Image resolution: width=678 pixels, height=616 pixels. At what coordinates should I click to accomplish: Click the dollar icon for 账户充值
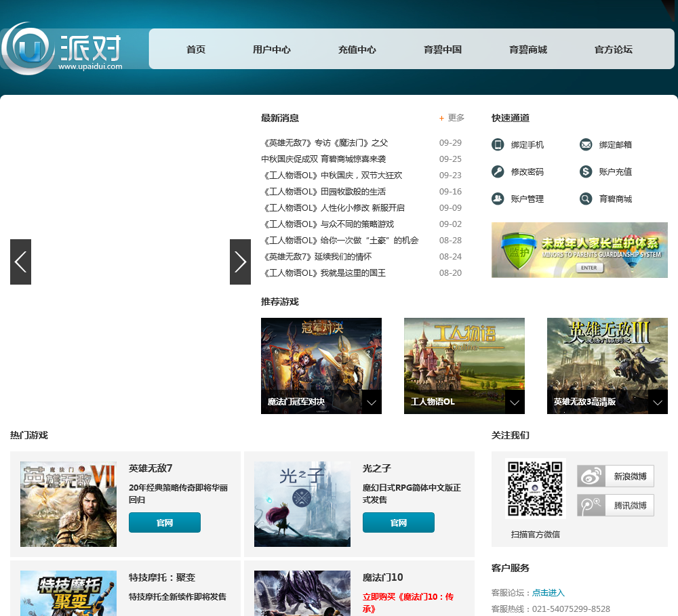click(586, 171)
